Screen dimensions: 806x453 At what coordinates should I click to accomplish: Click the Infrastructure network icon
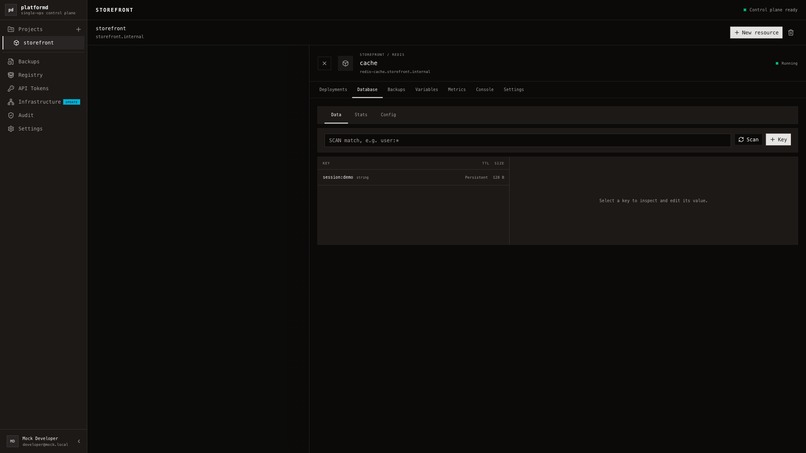click(x=11, y=102)
